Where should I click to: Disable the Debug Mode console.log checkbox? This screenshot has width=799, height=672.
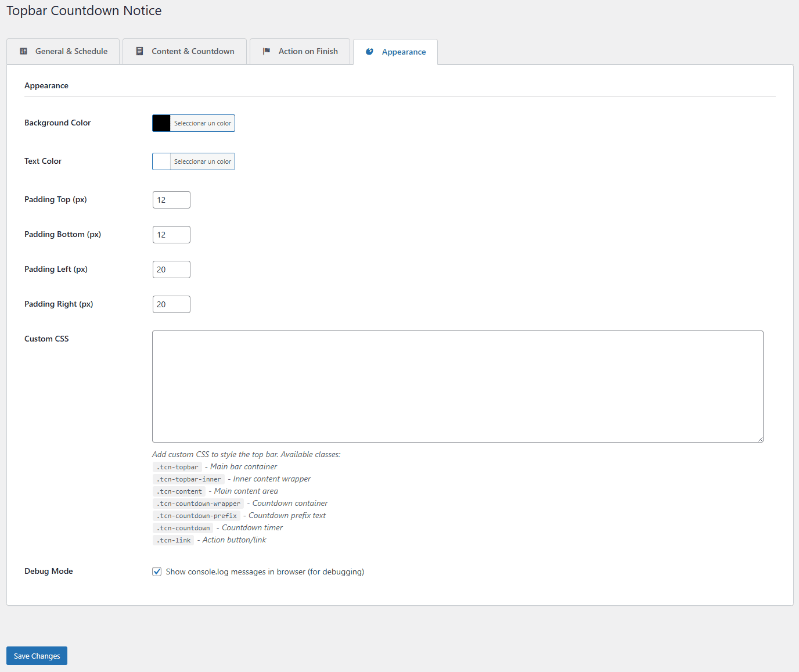(157, 572)
